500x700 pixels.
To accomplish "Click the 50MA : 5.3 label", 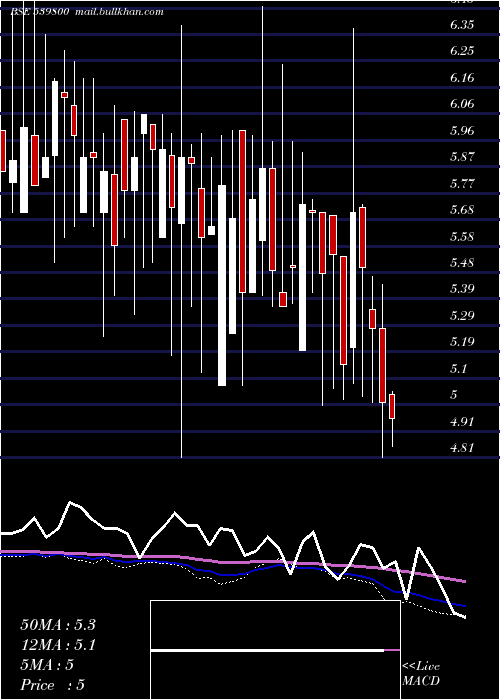I will [x=58, y=625].
